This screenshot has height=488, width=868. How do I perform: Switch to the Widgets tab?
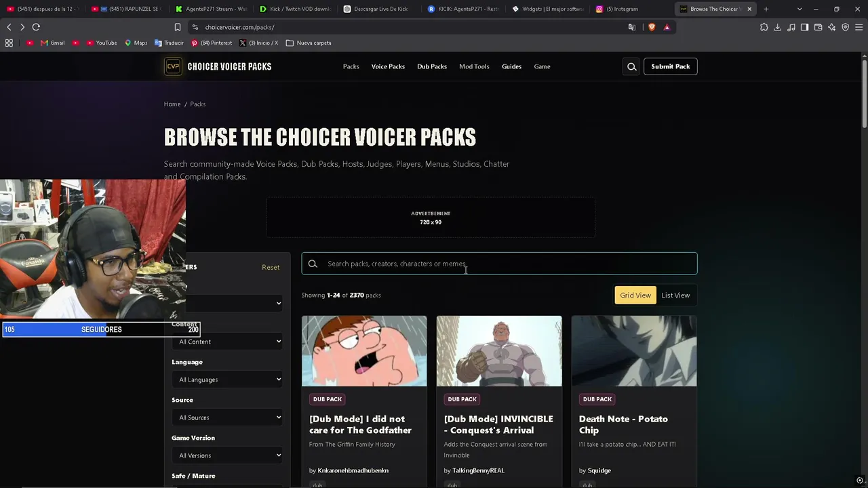[547, 9]
